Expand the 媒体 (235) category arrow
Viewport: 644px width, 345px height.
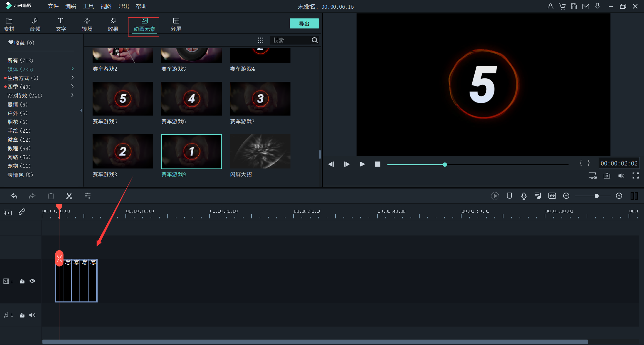(x=72, y=69)
